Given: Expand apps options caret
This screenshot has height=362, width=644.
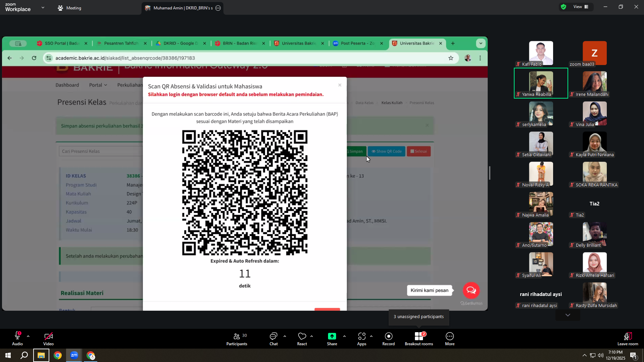Looking at the screenshot, I should [371, 336].
